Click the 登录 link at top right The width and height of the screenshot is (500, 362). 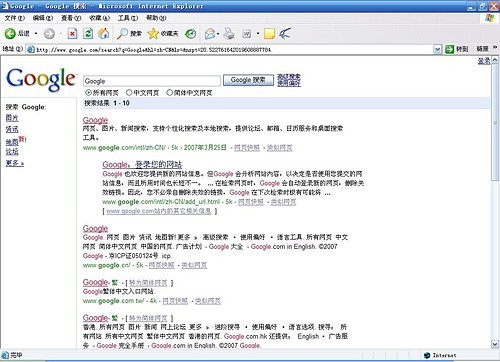pos(484,61)
